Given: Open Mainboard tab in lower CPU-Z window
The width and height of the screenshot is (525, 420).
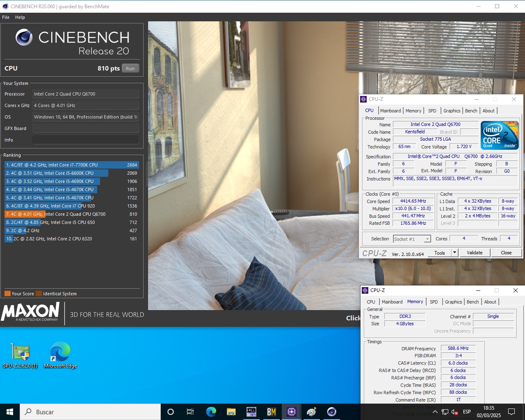Looking at the screenshot, I should (392, 302).
